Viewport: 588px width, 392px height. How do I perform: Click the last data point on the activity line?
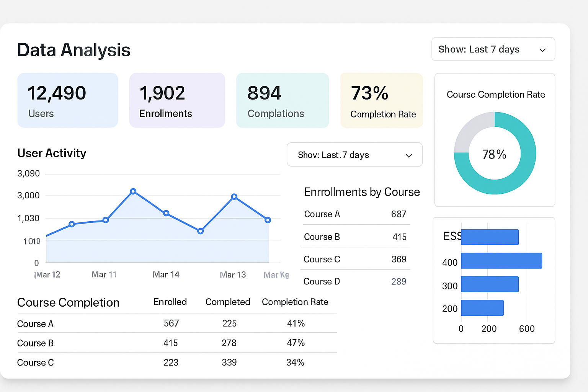(x=268, y=220)
